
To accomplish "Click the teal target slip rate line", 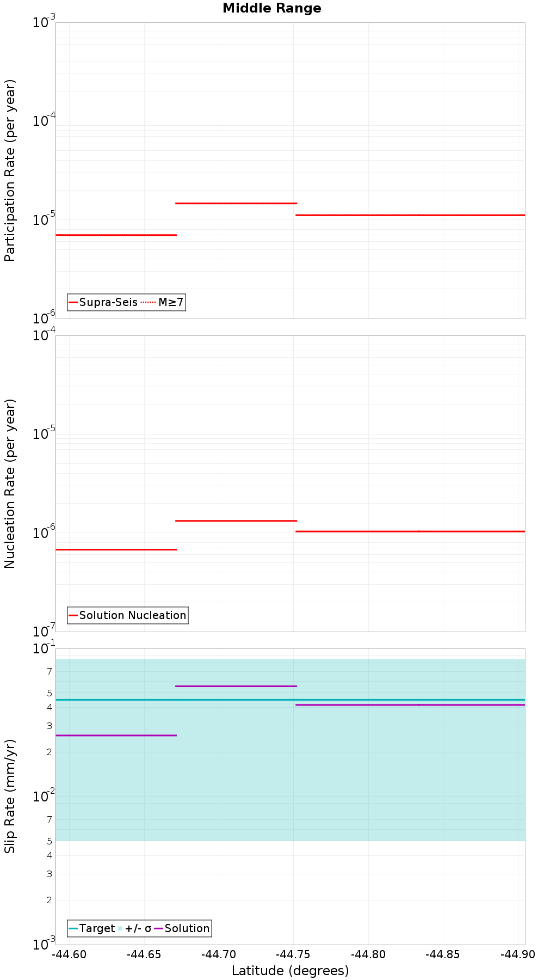I will click(x=290, y=700).
